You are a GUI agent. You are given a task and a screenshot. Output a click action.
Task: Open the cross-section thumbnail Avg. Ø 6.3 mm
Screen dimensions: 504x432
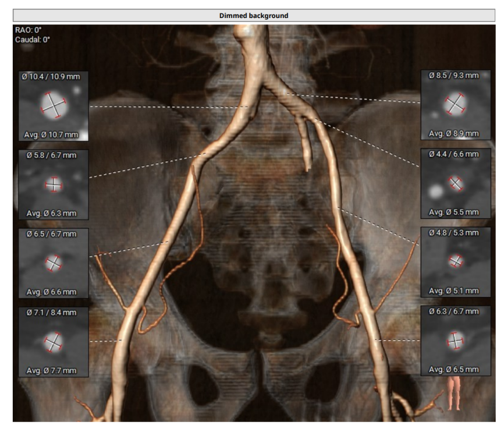pyautogui.click(x=54, y=185)
